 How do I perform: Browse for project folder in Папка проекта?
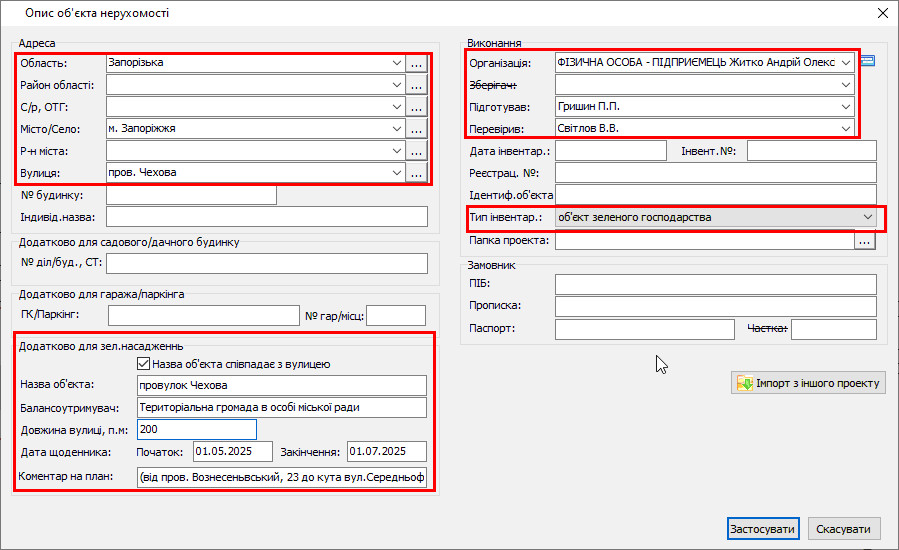pos(865,241)
